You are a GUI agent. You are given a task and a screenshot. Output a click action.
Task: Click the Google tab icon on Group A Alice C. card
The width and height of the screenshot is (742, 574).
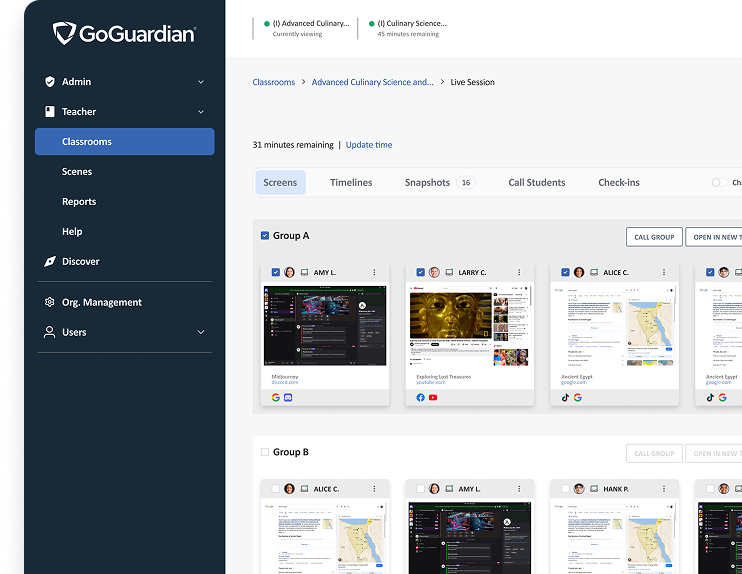point(577,397)
